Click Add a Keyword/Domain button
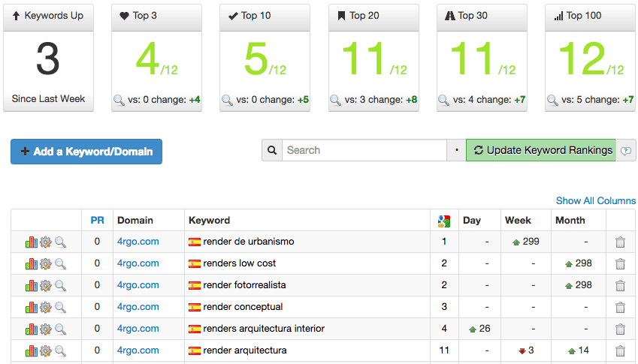638x364 pixels. pos(86,152)
